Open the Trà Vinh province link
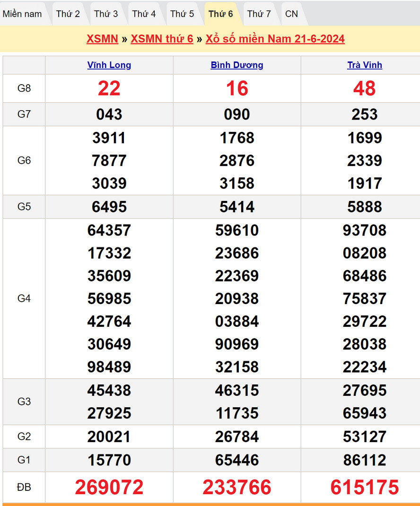 [365, 65]
